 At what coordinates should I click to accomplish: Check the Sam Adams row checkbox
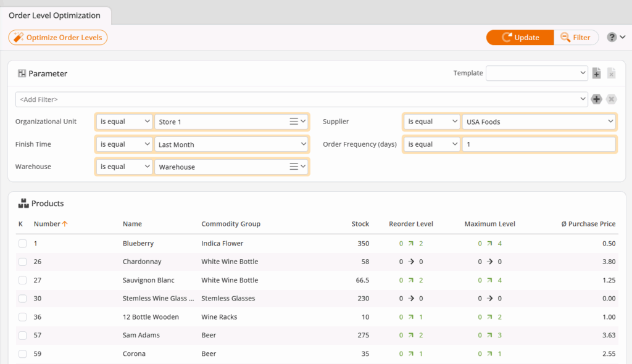tap(23, 335)
